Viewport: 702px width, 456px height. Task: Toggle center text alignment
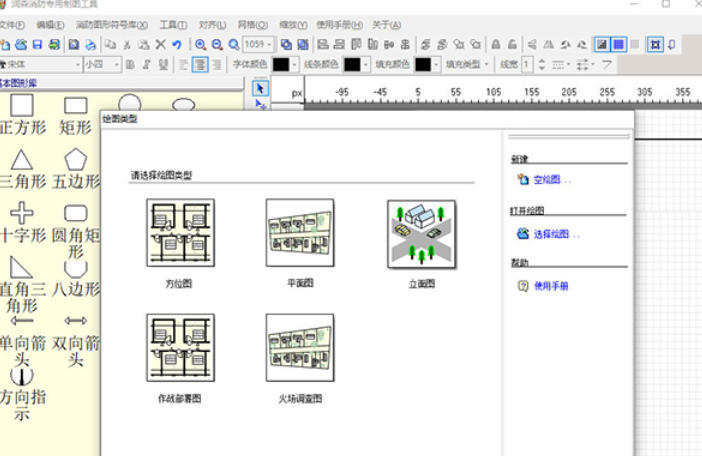(201, 65)
